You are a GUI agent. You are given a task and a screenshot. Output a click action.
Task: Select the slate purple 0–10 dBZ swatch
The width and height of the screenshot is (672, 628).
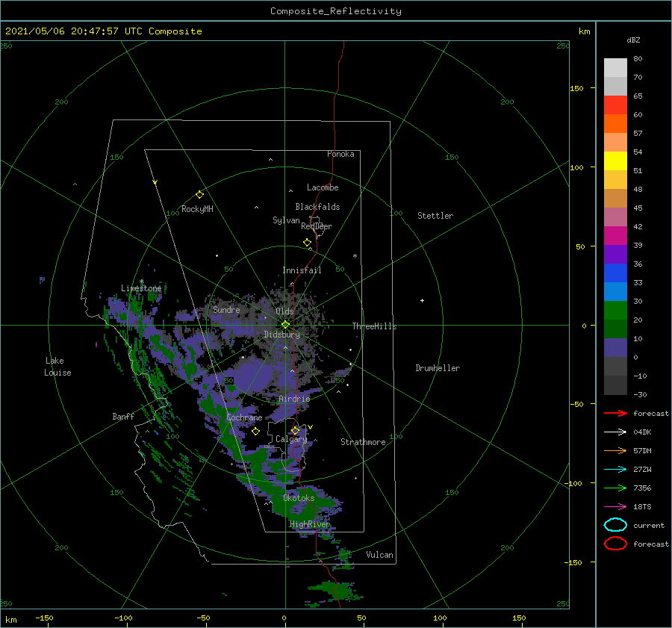click(x=615, y=348)
